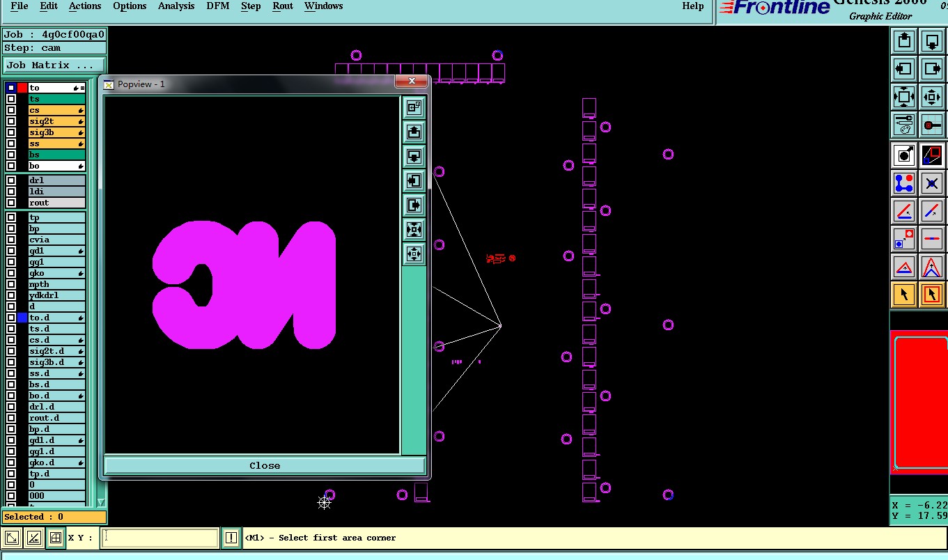Click the layer list scroll down arrow
Screen dimensions: 948x560
pos(101,502)
